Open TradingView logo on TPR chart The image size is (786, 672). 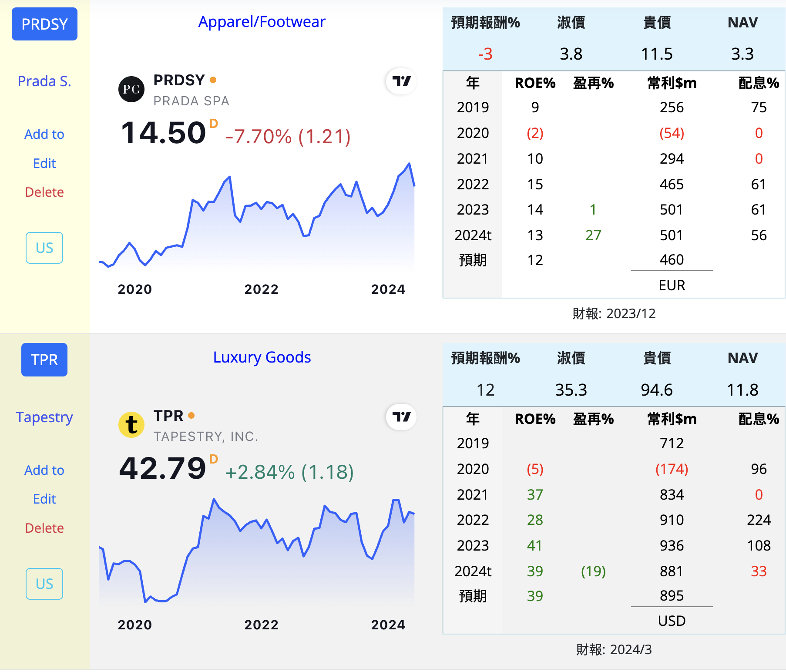tap(401, 417)
